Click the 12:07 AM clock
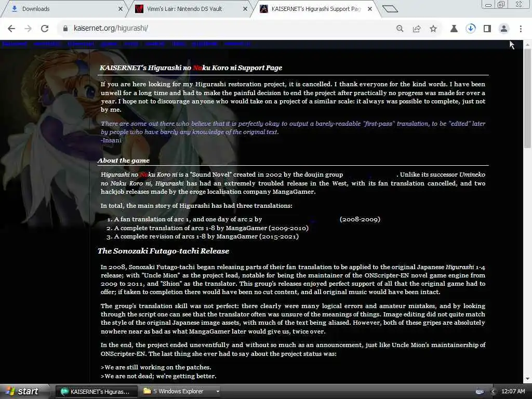Viewport: 532px width, 399px height. coord(513,391)
